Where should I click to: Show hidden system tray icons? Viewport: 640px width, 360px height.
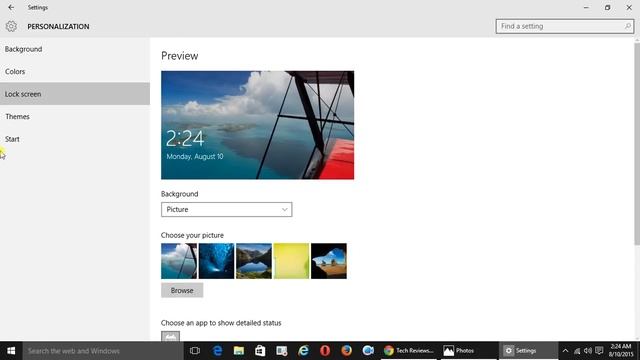(x=565, y=351)
